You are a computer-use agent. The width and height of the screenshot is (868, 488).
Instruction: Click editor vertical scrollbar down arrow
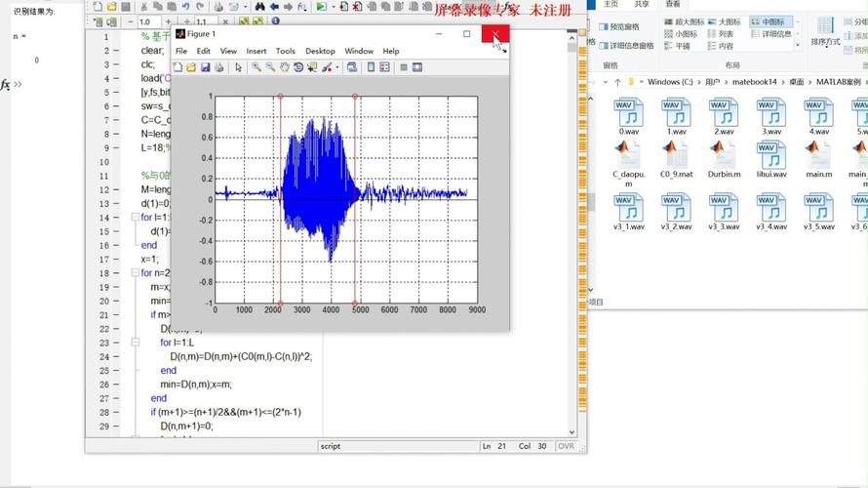click(x=572, y=432)
